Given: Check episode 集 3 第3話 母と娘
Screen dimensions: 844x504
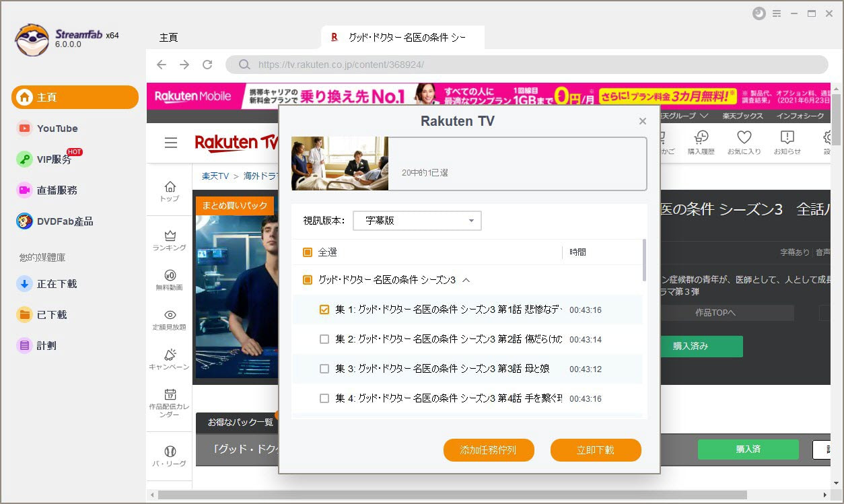Looking at the screenshot, I should pyautogui.click(x=324, y=369).
